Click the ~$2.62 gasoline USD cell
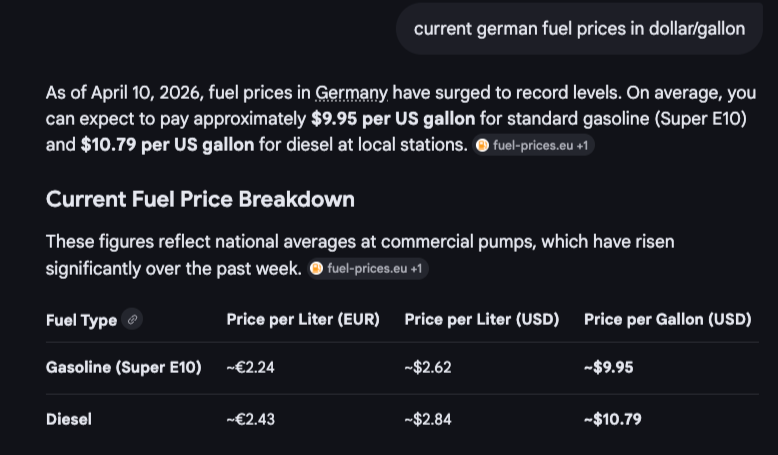 [x=428, y=367]
